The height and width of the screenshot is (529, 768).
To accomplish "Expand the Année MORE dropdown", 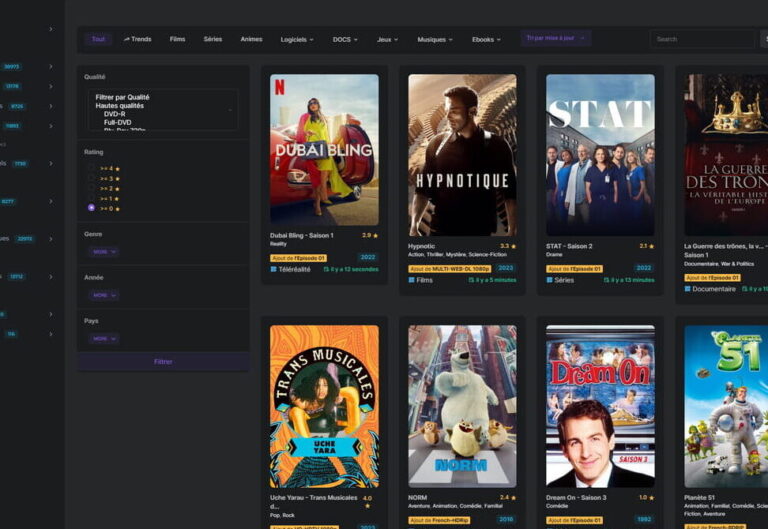I will (x=103, y=295).
